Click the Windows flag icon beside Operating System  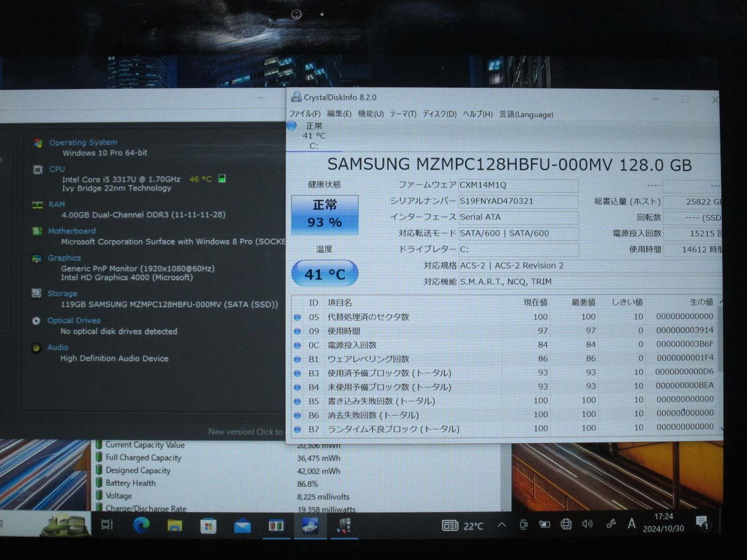[38, 143]
